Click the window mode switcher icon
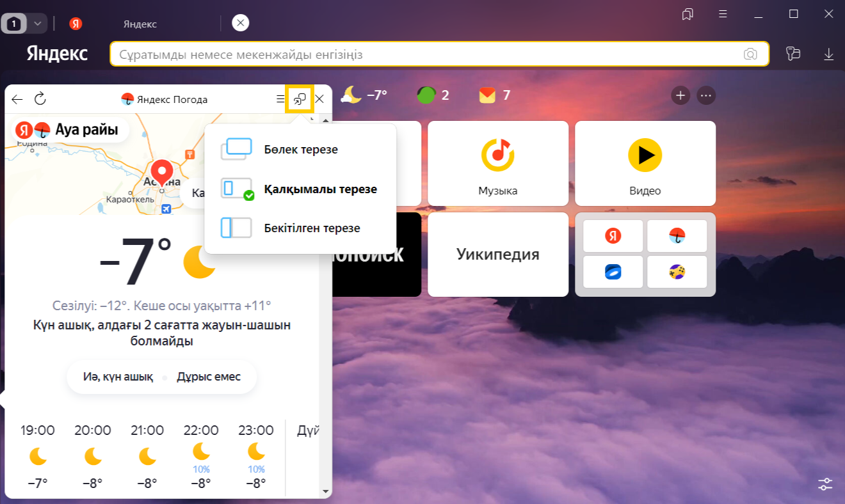The image size is (845, 504). 299,99
